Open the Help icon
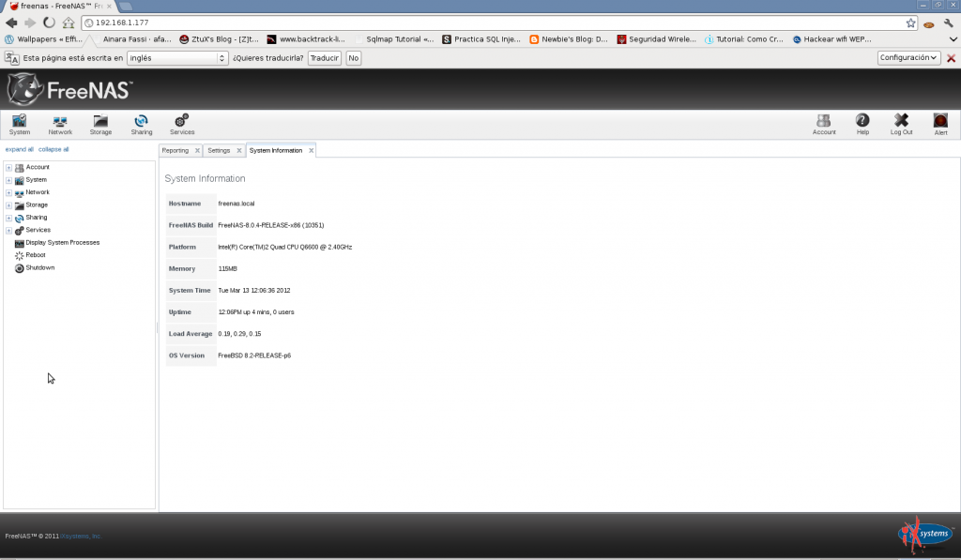Viewport: 961px width, 560px height. point(862,125)
